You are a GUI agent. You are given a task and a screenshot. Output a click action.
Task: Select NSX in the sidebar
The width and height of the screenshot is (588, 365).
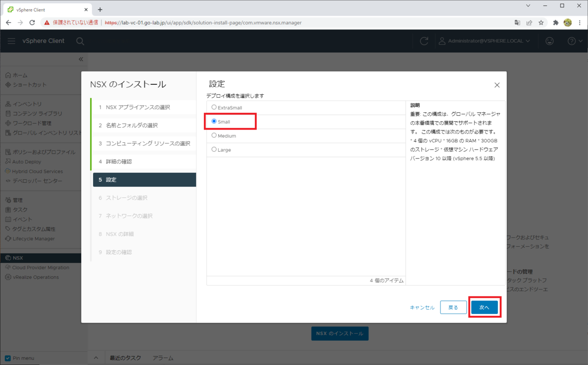click(x=41, y=258)
